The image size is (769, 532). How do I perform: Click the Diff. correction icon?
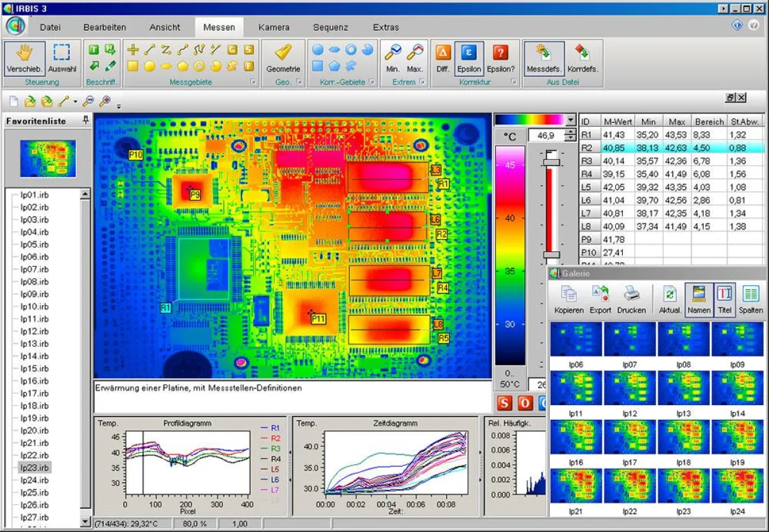[x=442, y=58]
